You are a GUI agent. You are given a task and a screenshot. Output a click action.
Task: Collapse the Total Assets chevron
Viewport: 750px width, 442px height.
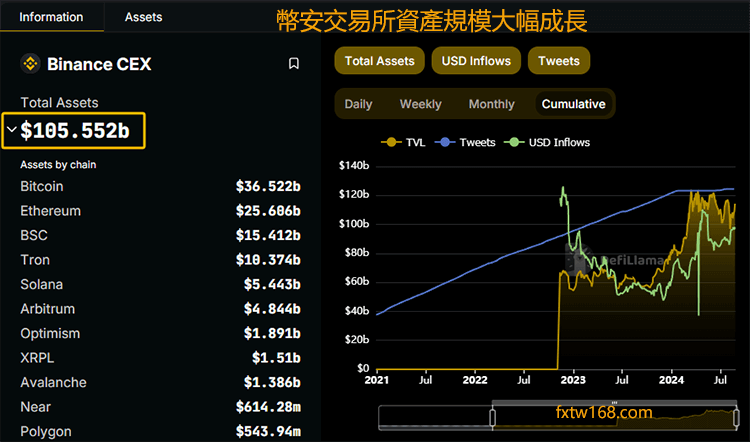(11, 130)
